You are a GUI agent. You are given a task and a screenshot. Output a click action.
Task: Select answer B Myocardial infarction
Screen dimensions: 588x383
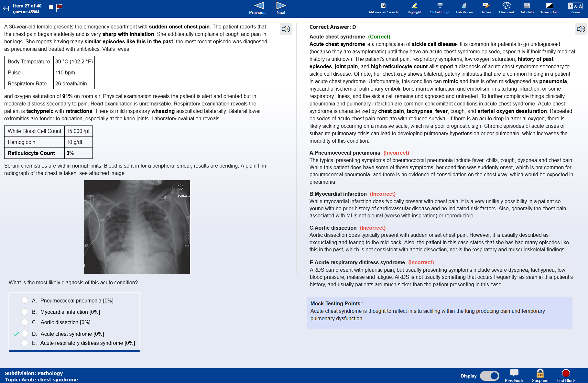pos(25,312)
